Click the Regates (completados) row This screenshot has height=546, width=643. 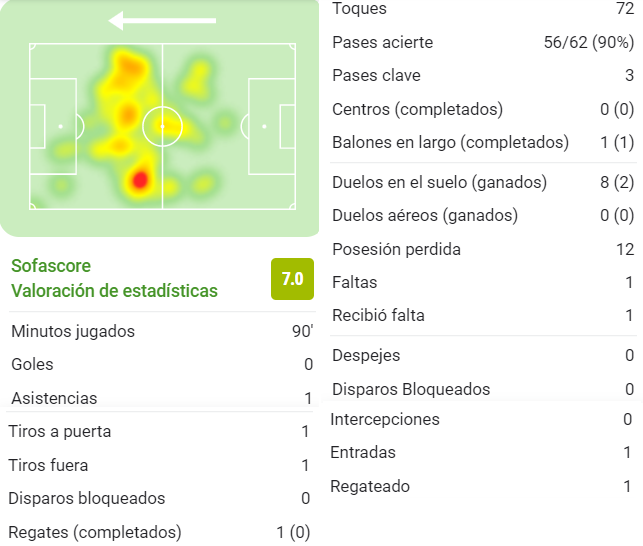tap(159, 532)
